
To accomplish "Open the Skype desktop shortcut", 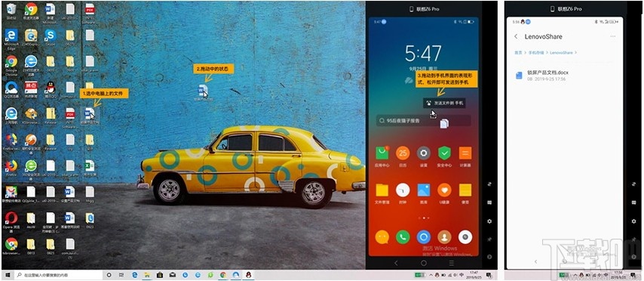I will click(x=51, y=38).
